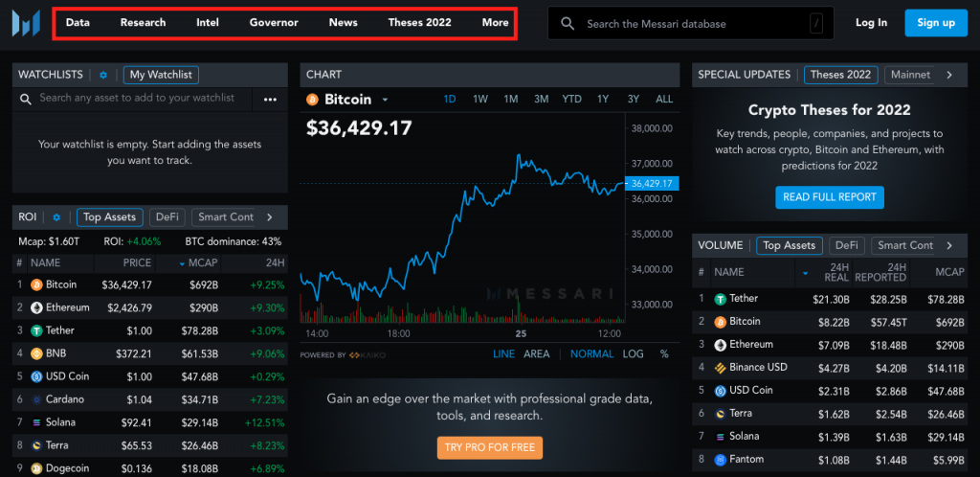The width and height of the screenshot is (980, 477).
Task: Open the Research menu
Action: [x=143, y=23]
